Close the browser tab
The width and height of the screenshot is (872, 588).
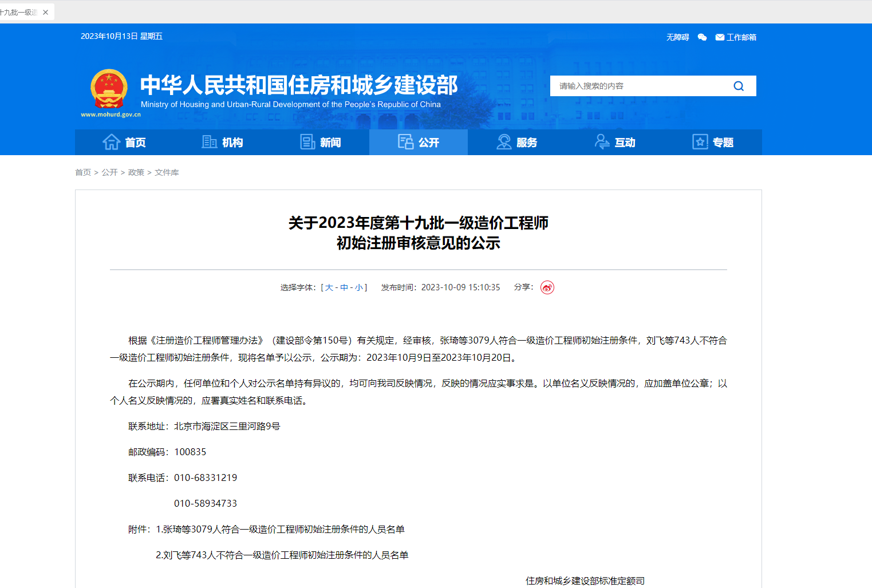(46, 12)
